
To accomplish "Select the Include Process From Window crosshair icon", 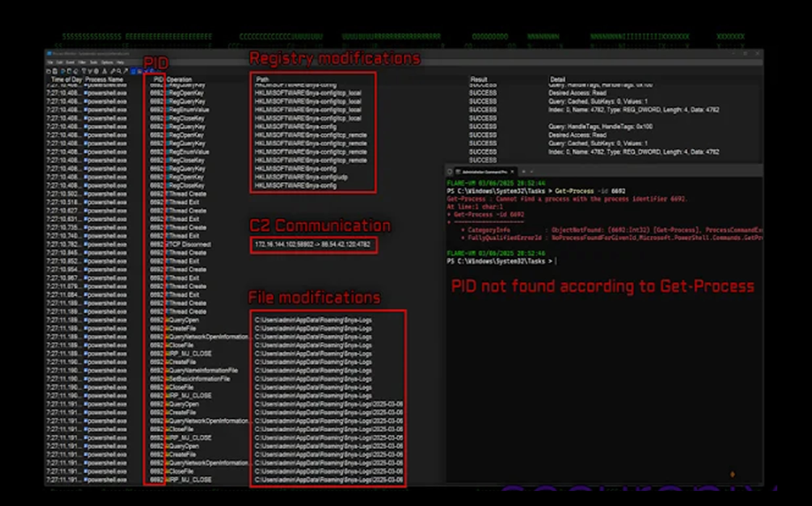I will click(96, 71).
